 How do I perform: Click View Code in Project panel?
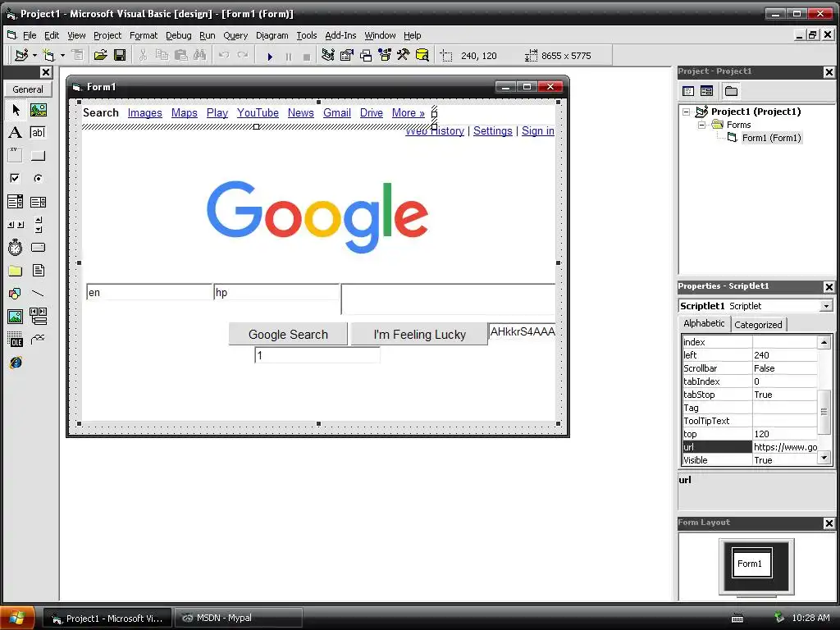(688, 91)
